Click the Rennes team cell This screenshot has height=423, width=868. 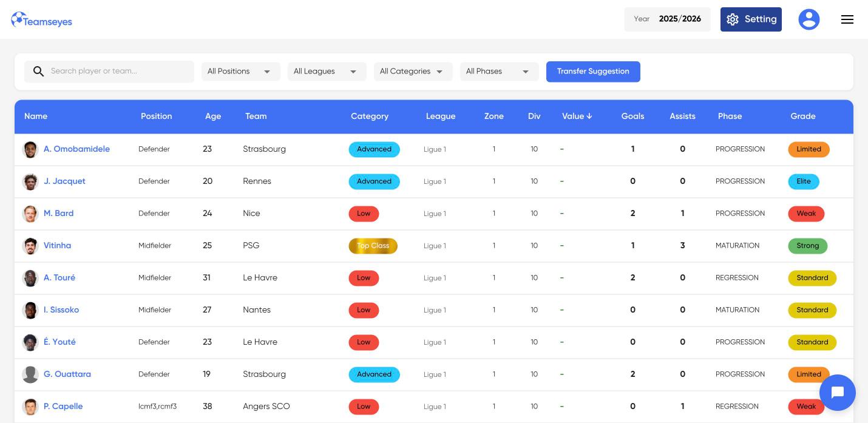tap(257, 181)
